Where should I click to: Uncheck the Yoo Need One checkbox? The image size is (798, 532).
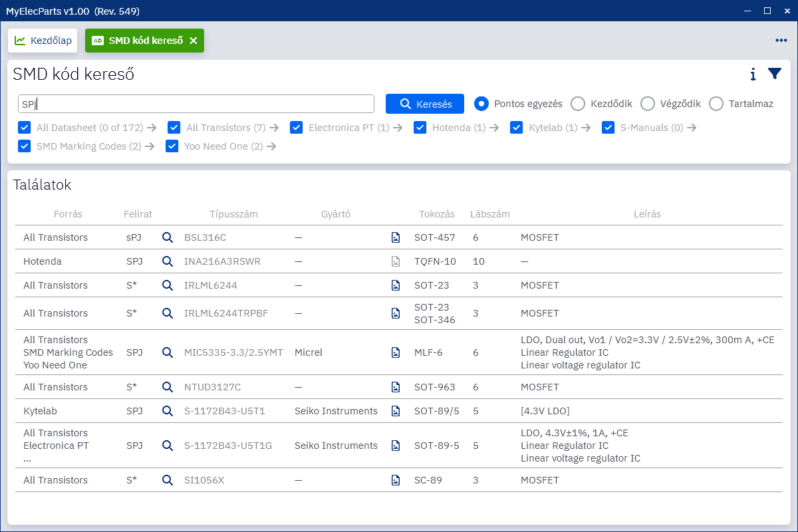[x=172, y=146]
